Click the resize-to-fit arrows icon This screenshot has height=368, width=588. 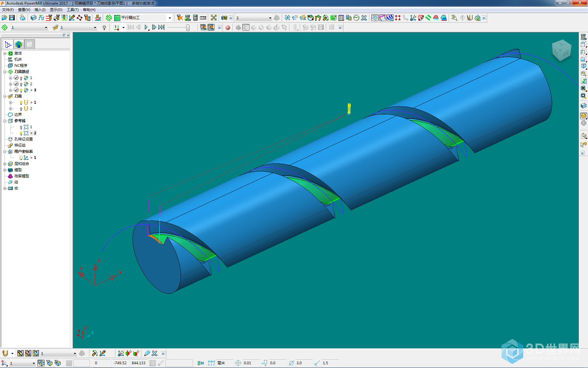[214, 18]
